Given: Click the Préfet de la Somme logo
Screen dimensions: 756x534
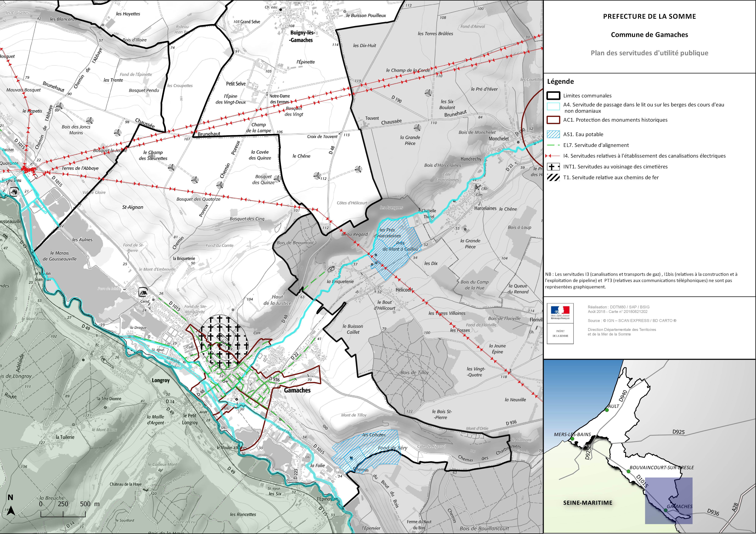Looking at the screenshot, I should tap(560, 334).
